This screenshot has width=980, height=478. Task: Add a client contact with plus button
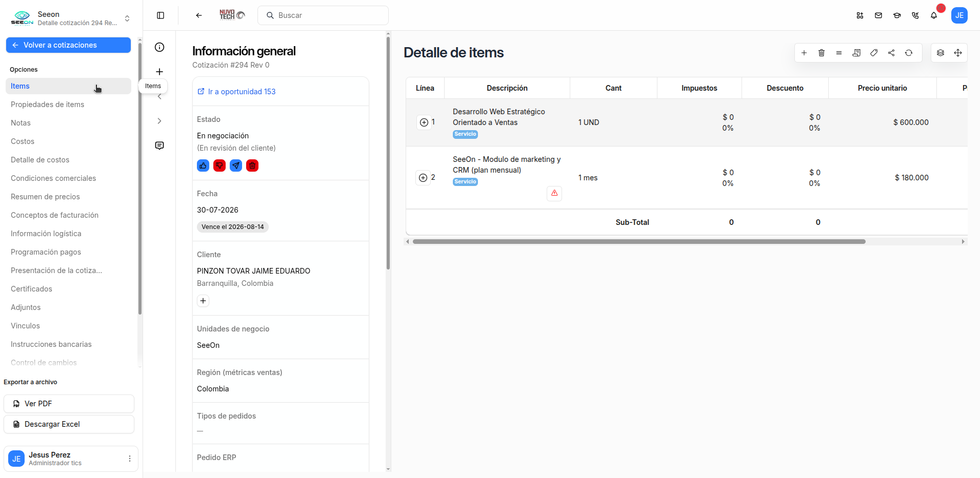pos(203,301)
